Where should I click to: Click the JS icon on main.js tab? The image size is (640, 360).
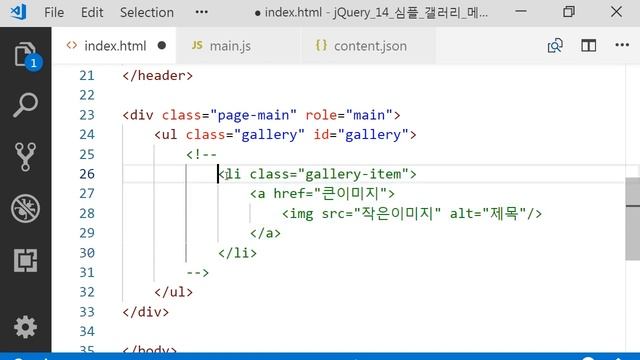(197, 45)
